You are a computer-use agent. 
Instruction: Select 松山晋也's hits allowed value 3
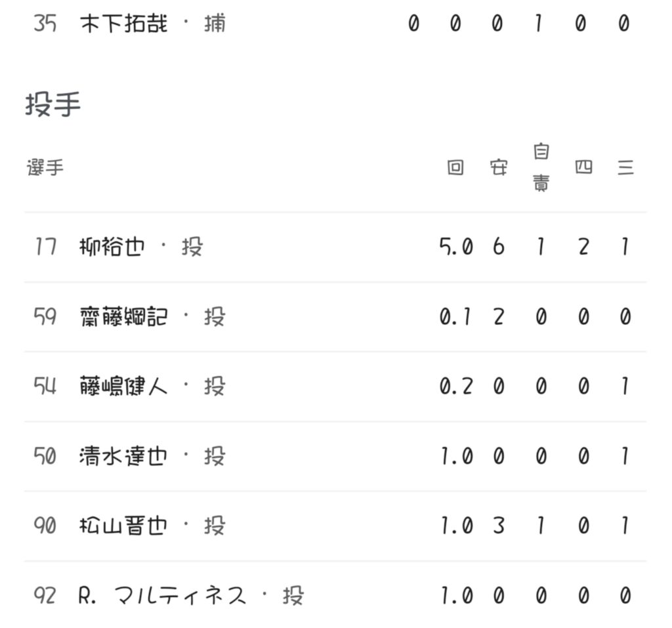click(x=498, y=526)
